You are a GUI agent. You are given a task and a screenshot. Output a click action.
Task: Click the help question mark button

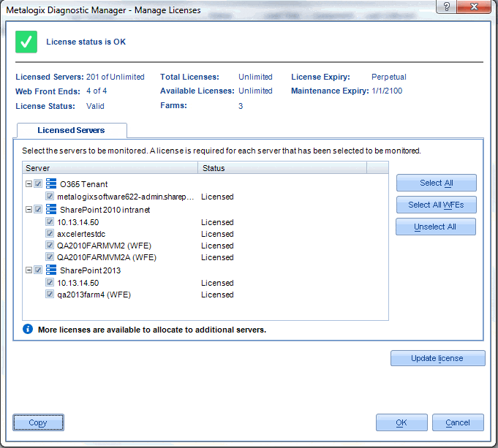coord(447,7)
